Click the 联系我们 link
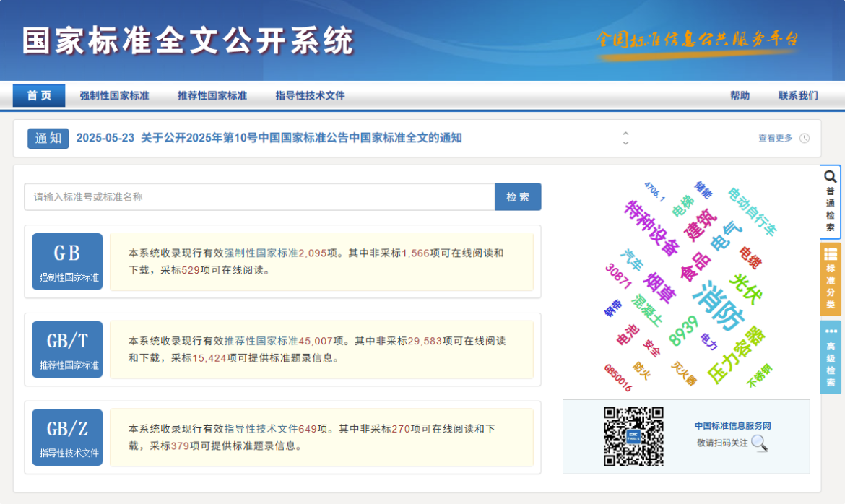Viewport: 845px width, 504px height. [798, 96]
